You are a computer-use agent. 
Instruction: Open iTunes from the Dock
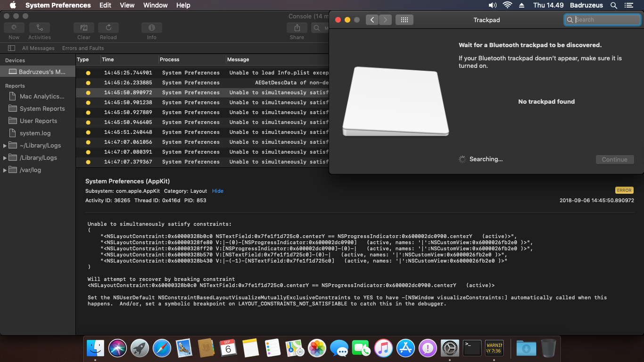[383, 348]
